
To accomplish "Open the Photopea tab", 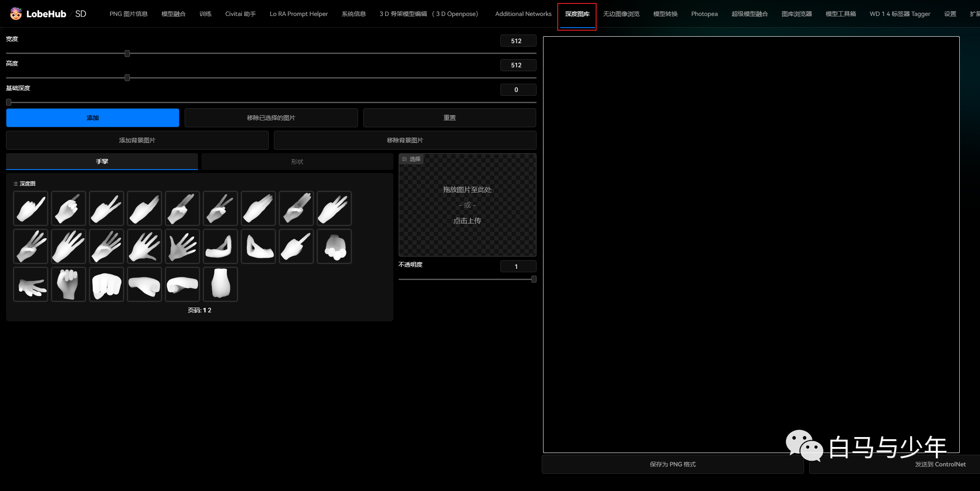I will click(x=704, y=14).
